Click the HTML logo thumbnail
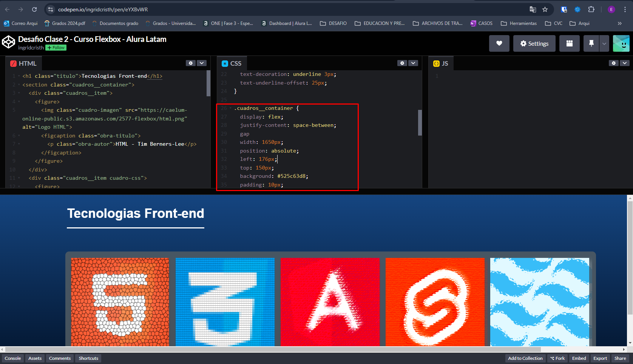The width and height of the screenshot is (633, 364). 120,302
